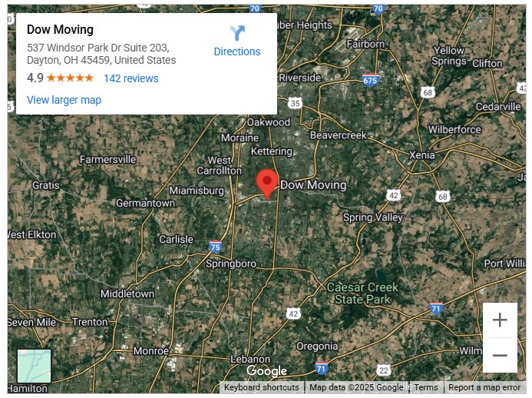Click the Interstate 71 shield near Oregonia
The image size is (532, 398).
coord(321,368)
